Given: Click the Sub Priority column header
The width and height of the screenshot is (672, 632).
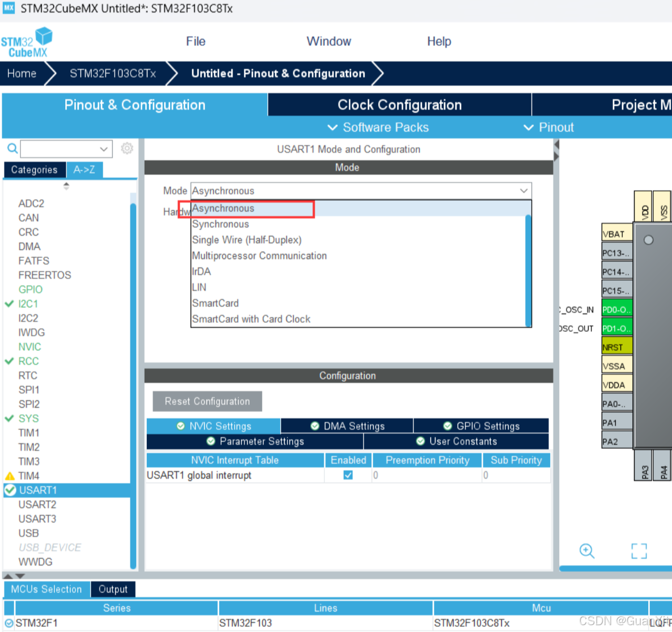Looking at the screenshot, I should point(516,460).
